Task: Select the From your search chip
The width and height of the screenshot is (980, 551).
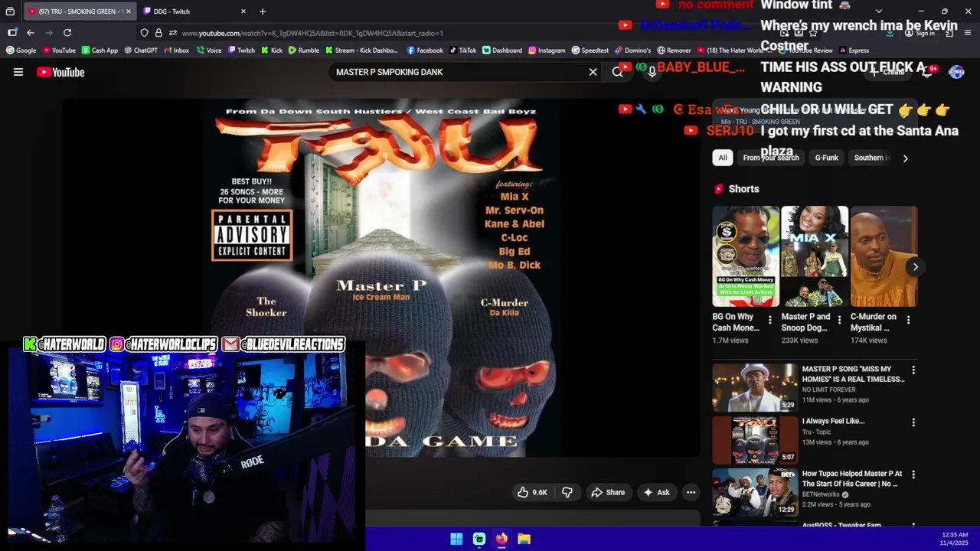Action: point(771,158)
